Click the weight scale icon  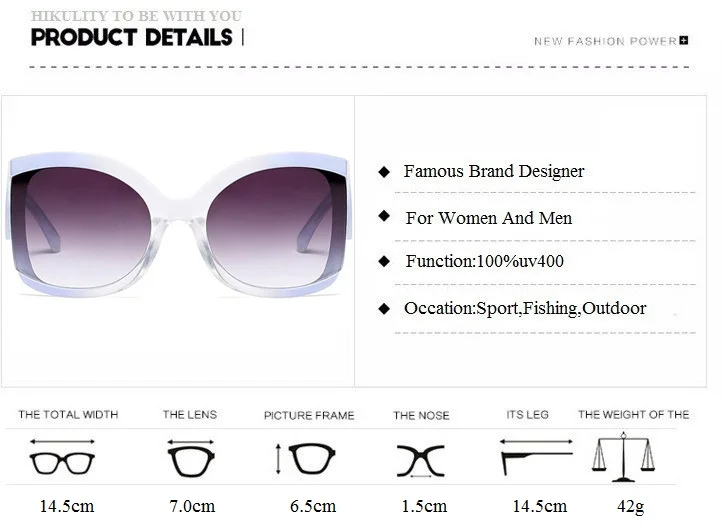pyautogui.click(x=623, y=457)
